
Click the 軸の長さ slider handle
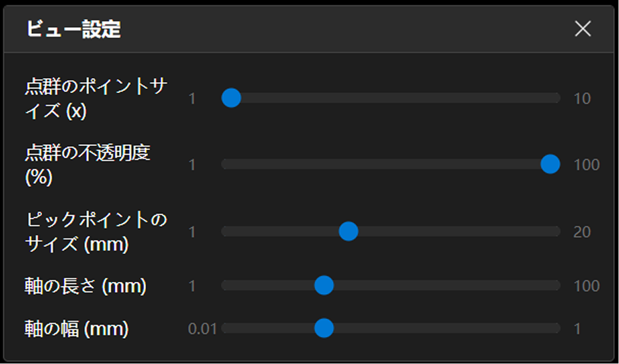coord(324,286)
